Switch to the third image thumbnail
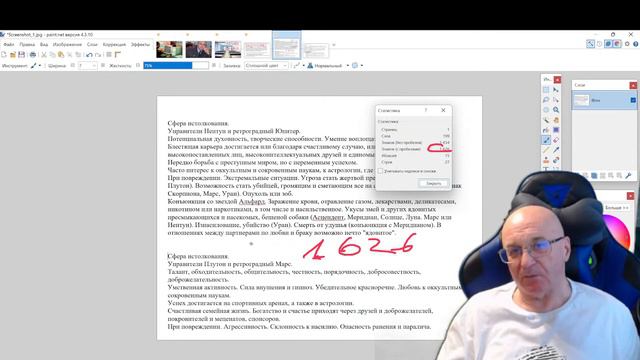 pos(228,49)
